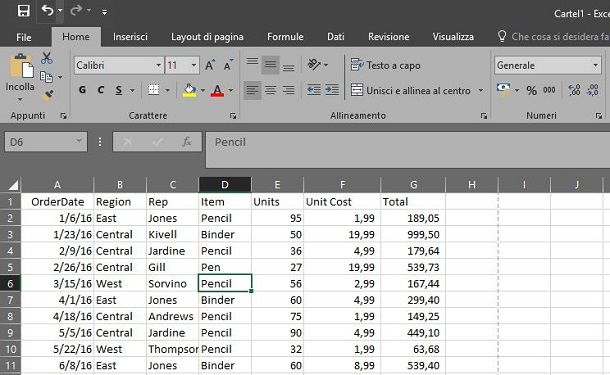The image size is (610, 375).
Task: Open the File tab
Action: coord(24,37)
